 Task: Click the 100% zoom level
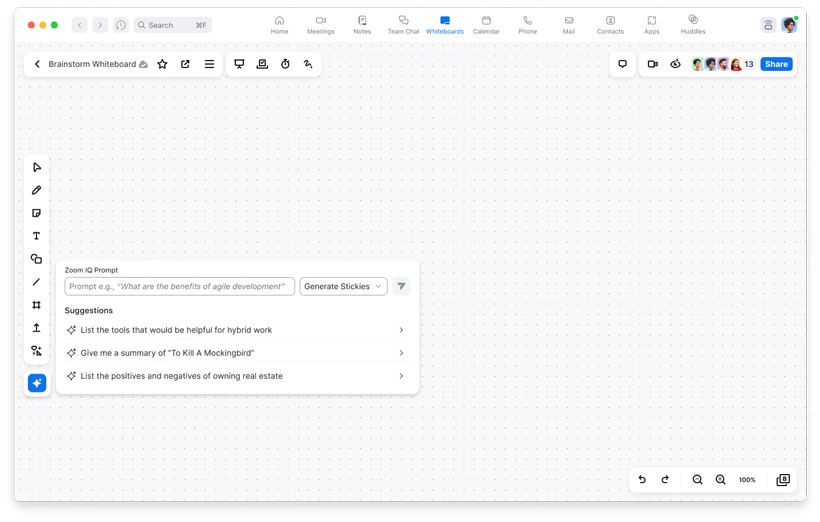coord(747,480)
